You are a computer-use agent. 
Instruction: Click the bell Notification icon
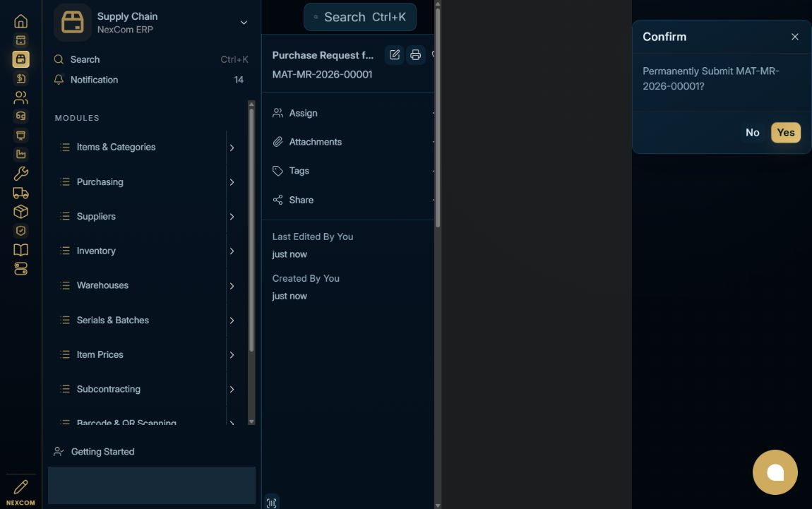59,79
